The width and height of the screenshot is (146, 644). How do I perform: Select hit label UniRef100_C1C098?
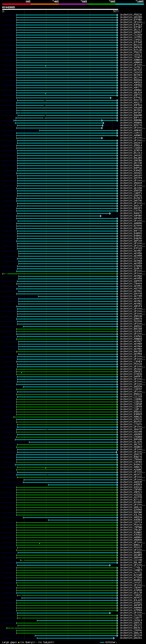click(x=131, y=560)
